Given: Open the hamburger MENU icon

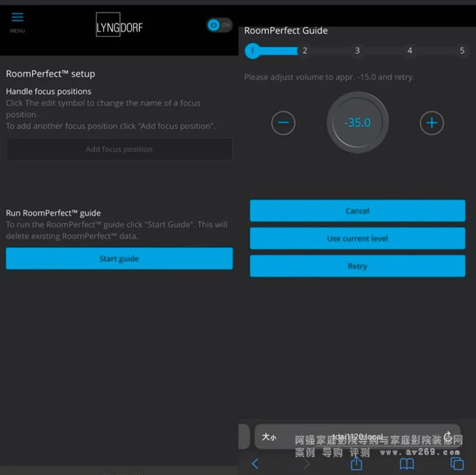Looking at the screenshot, I should click(18, 20).
